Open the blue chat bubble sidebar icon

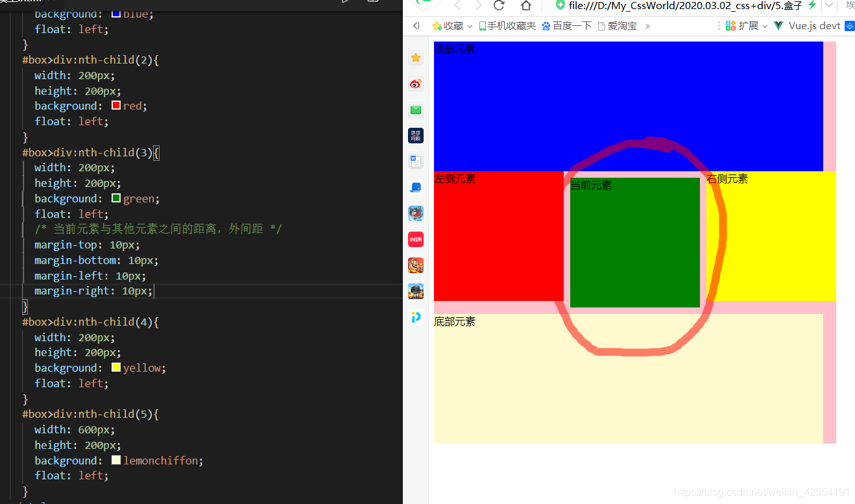(x=416, y=187)
